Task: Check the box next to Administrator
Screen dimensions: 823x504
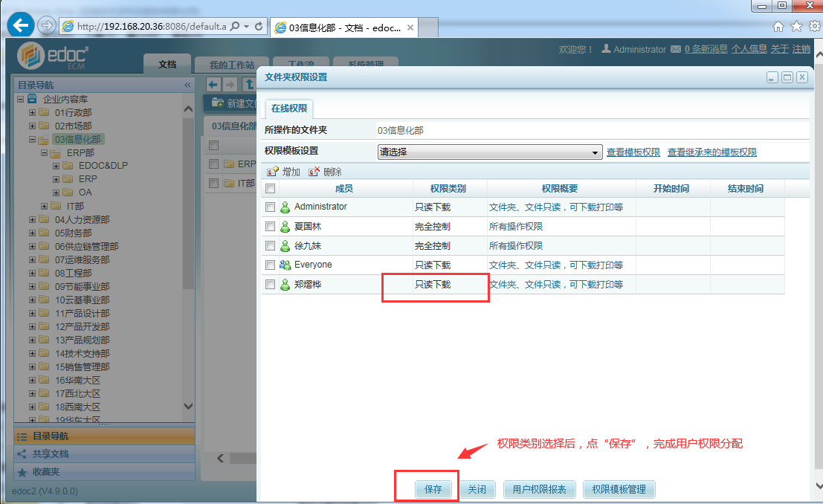Action: click(270, 207)
